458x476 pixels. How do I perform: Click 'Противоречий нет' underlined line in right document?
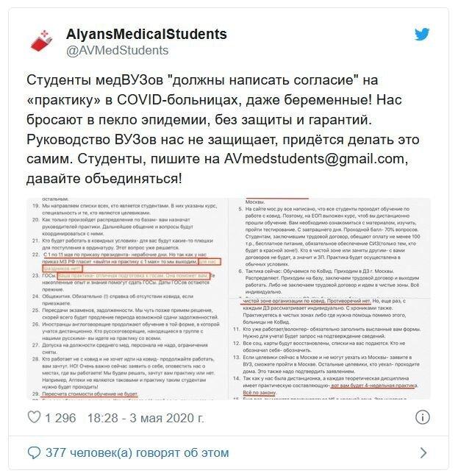pos(305,301)
